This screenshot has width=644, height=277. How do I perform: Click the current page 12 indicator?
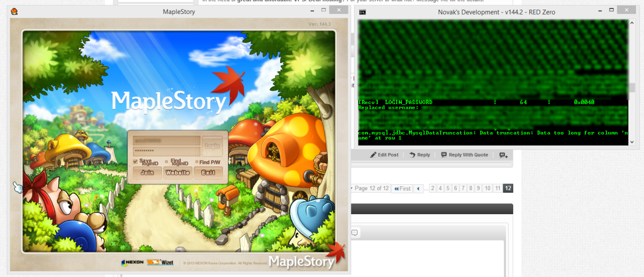508,188
